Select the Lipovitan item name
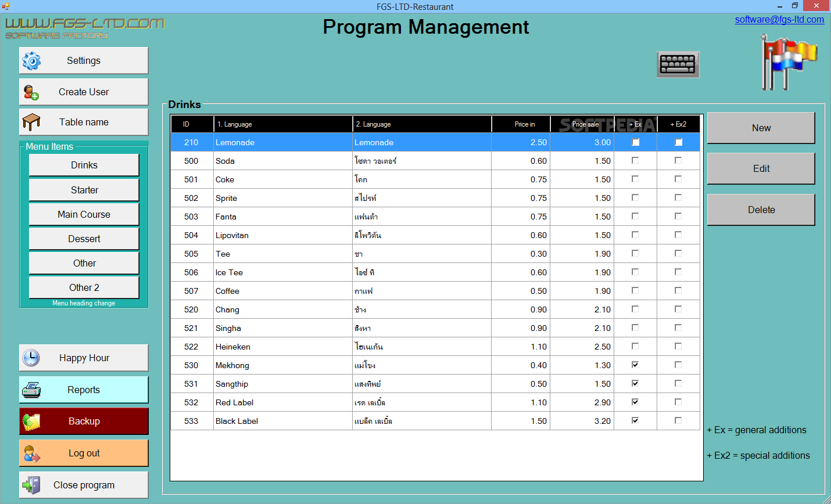Screen dimensions: 831x504 (232, 235)
